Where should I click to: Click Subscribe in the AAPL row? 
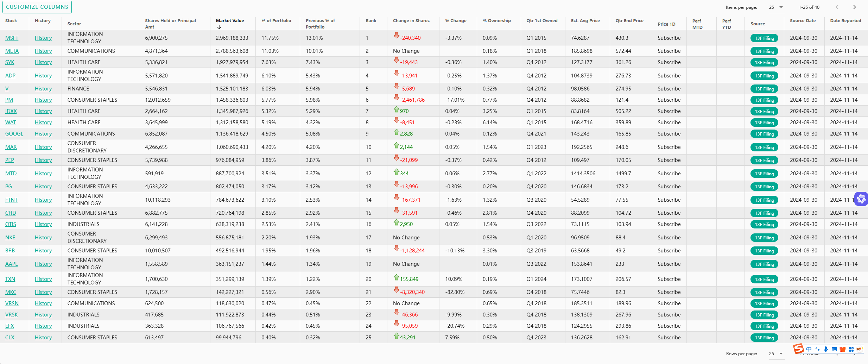click(669, 264)
